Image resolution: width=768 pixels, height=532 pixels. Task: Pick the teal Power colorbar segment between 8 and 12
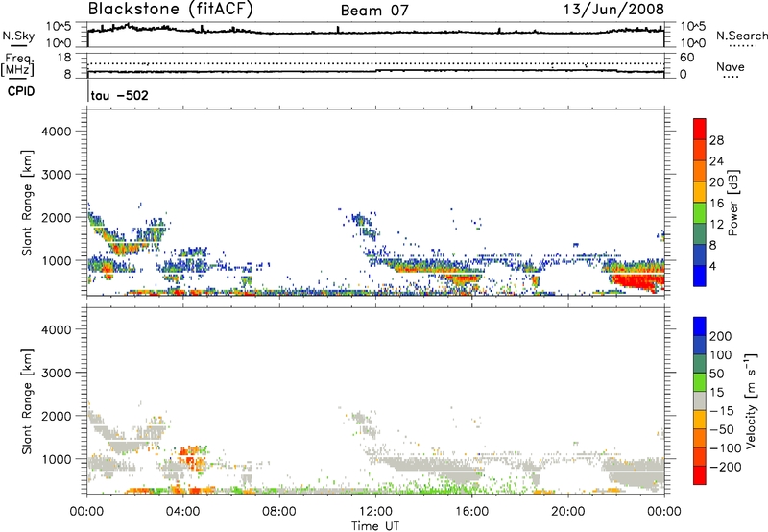(700, 233)
